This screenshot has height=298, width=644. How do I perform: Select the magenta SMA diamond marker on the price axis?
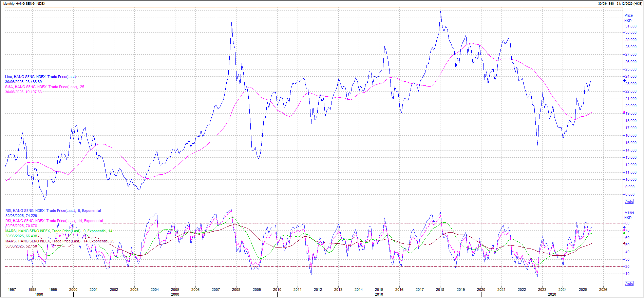pyautogui.click(x=624, y=112)
